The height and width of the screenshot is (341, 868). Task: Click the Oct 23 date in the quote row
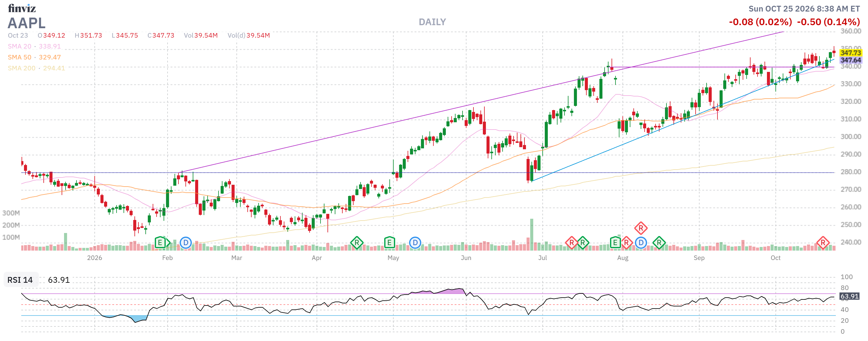click(x=18, y=35)
